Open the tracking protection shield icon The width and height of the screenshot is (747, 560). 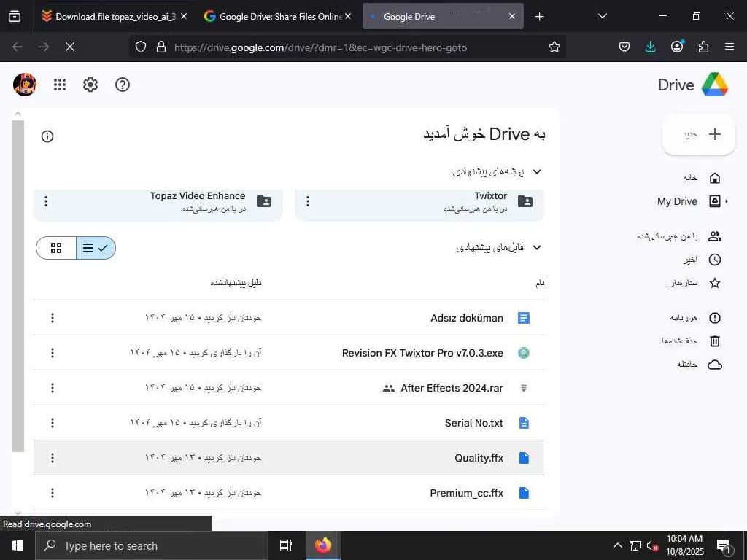pos(141,47)
